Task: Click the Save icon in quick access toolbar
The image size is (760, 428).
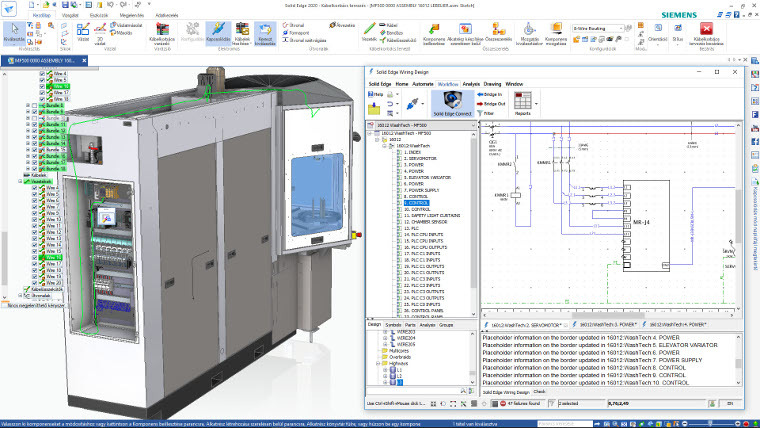Action: click(65, 5)
